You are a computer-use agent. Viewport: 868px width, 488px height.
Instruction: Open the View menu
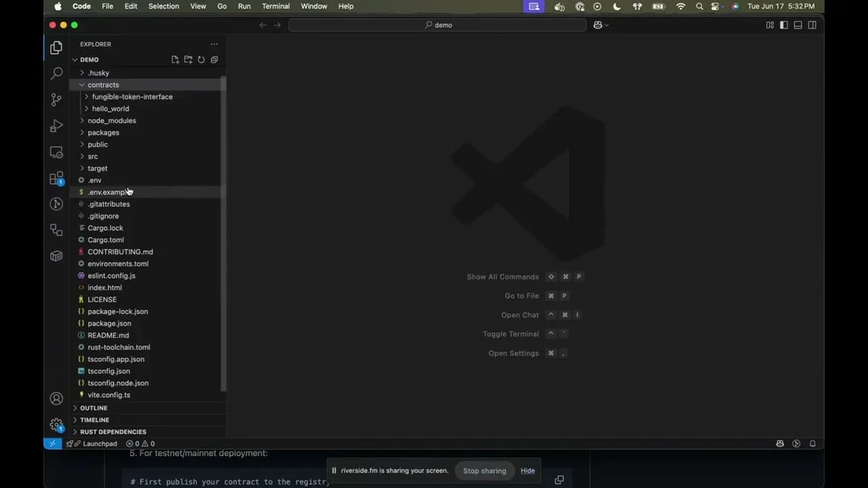[x=197, y=7]
